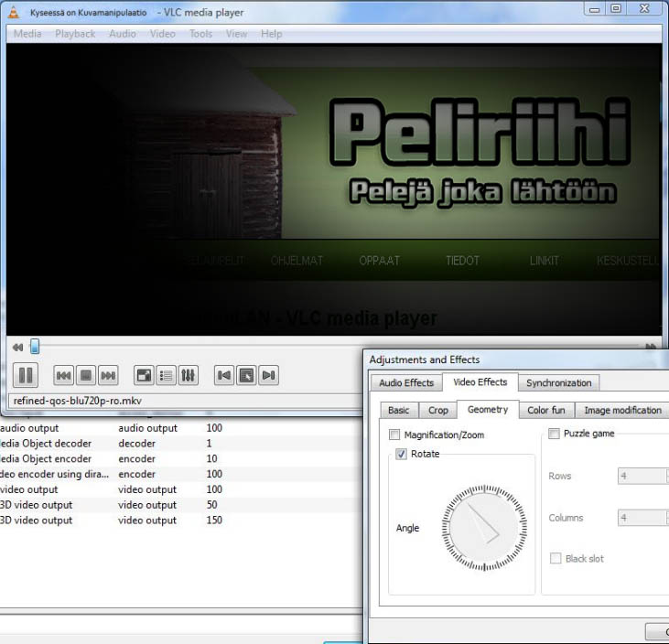Open the Image modification sub-tab
669x644 pixels.
[622, 411]
